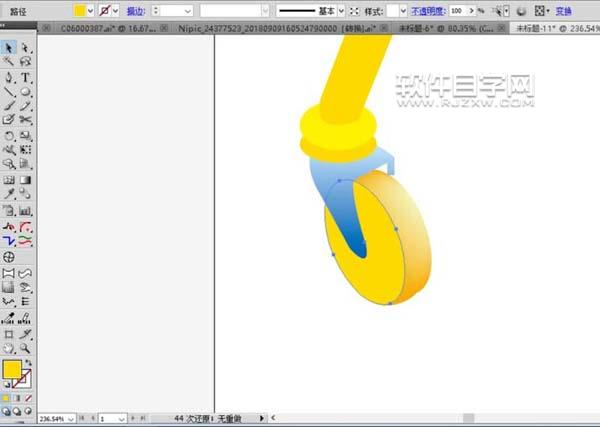Viewport: 600px width, 427px height.
Task: Open the recolor artwork wheel icon
Action: (521, 11)
